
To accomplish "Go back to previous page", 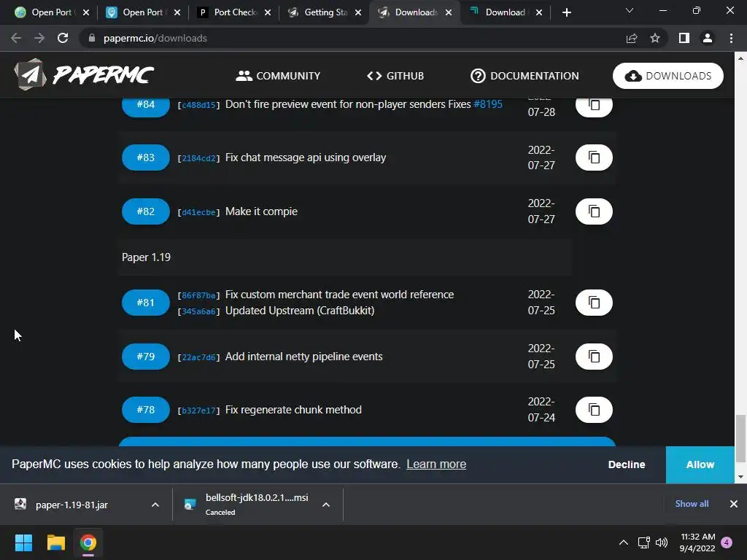I will point(16,38).
